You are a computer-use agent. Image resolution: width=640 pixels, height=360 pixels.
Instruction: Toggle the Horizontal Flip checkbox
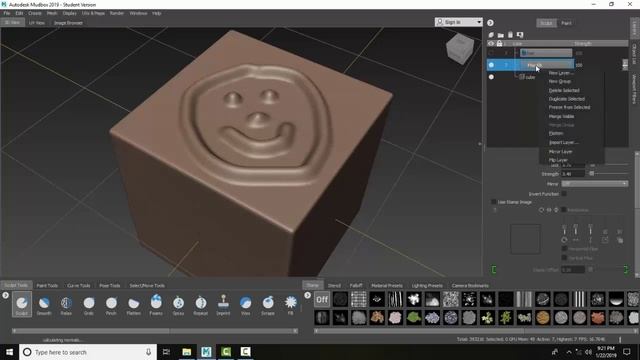click(564, 249)
